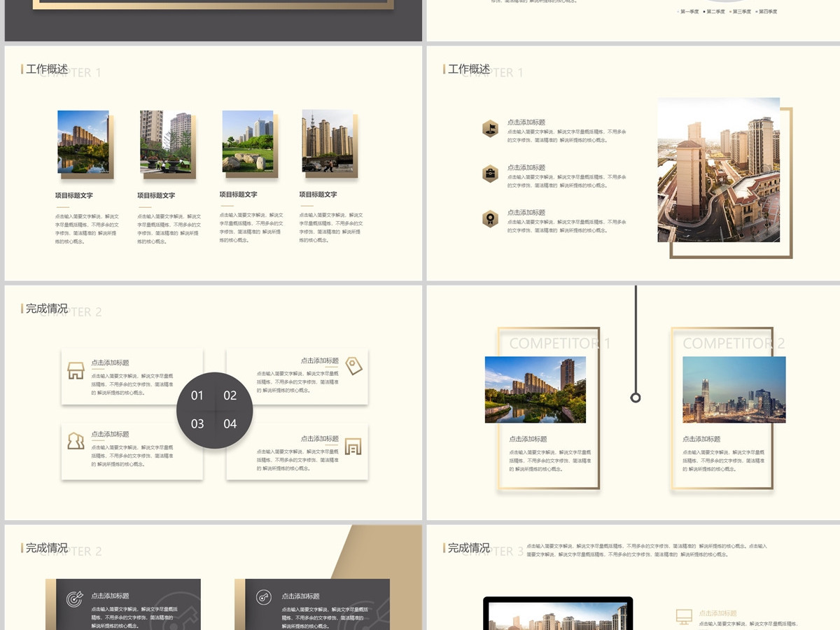Select the gold monitor outline icon
840x630 pixels.
click(684, 616)
